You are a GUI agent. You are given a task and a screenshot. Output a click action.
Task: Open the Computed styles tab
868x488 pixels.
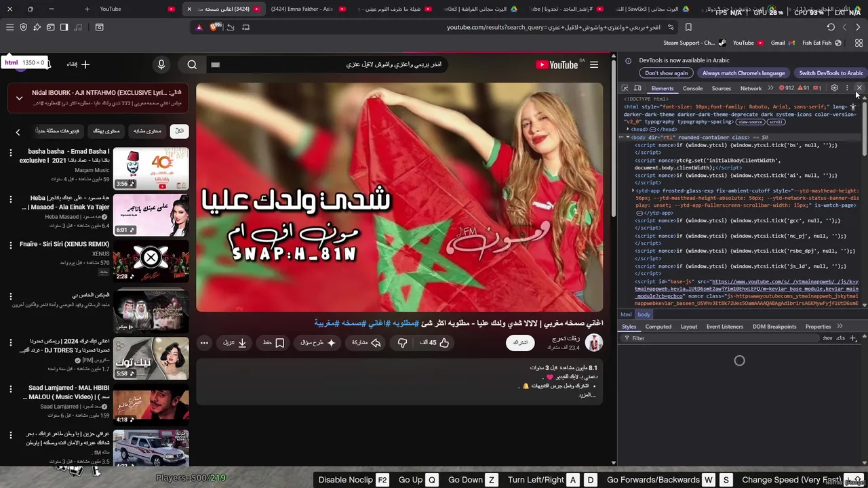pyautogui.click(x=658, y=327)
